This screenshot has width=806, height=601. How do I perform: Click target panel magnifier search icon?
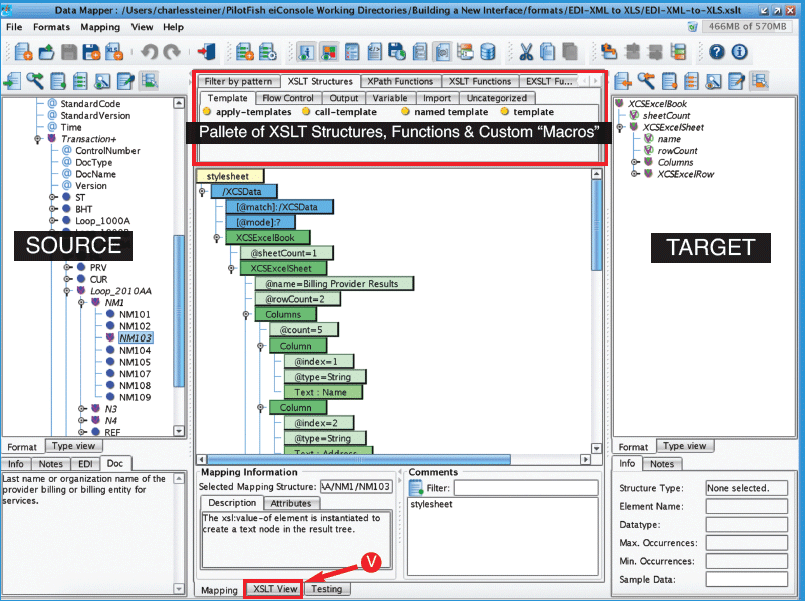[x=646, y=81]
